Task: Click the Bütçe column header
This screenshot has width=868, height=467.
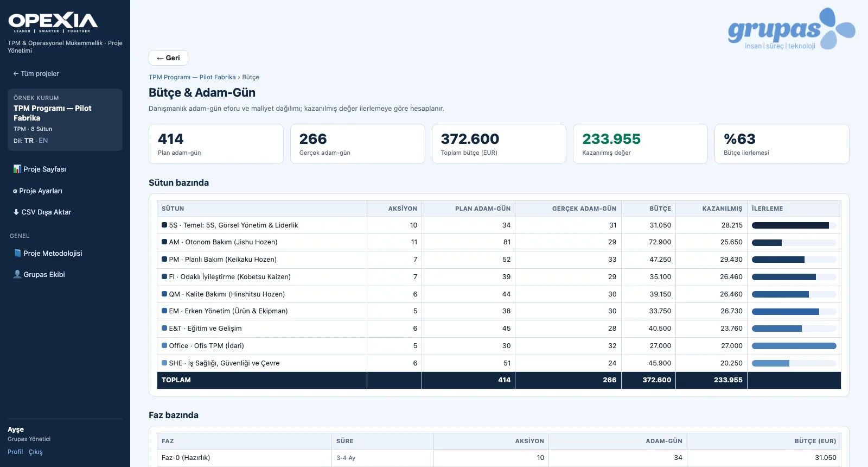Action: [660, 209]
